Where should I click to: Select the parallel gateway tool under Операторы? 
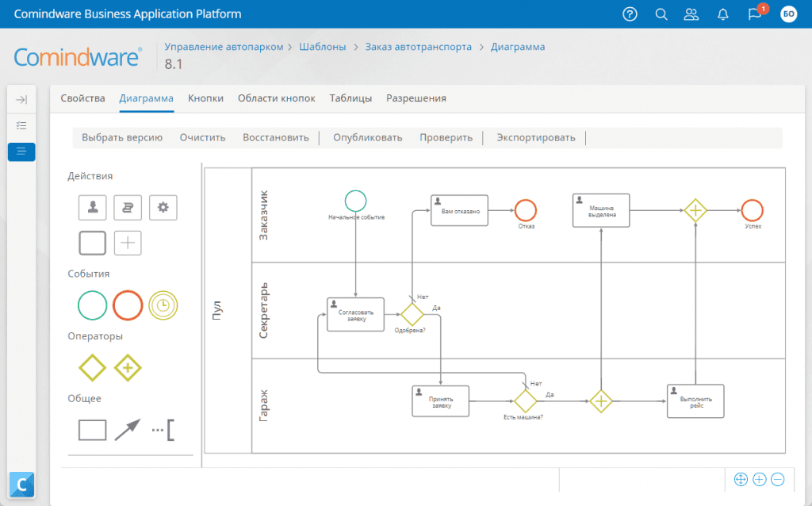(128, 367)
